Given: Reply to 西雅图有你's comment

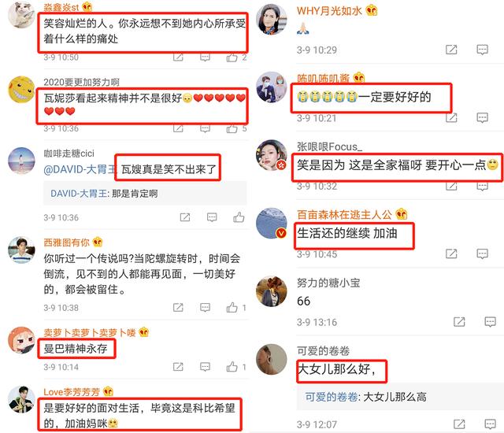Looking at the screenshot, I should pos(205,307).
